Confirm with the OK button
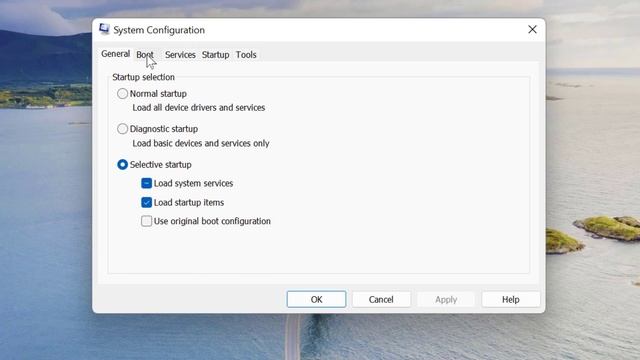Image resolution: width=640 pixels, height=360 pixels. (x=316, y=299)
